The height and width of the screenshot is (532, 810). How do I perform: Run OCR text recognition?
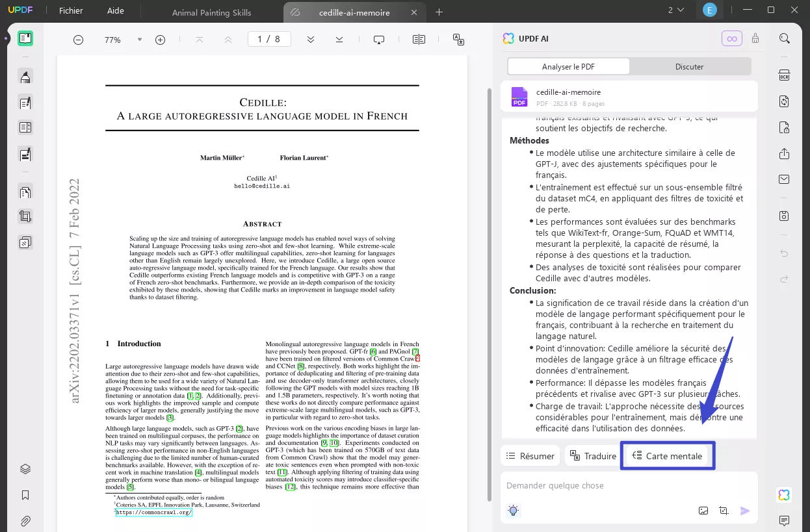785,75
